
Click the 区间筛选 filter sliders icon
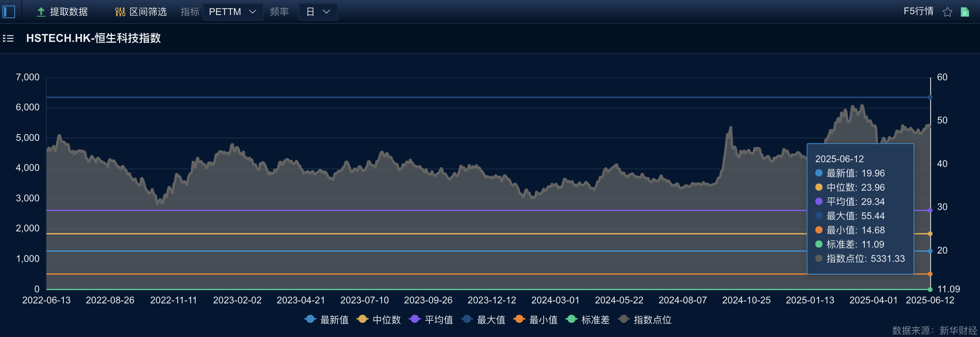(120, 12)
